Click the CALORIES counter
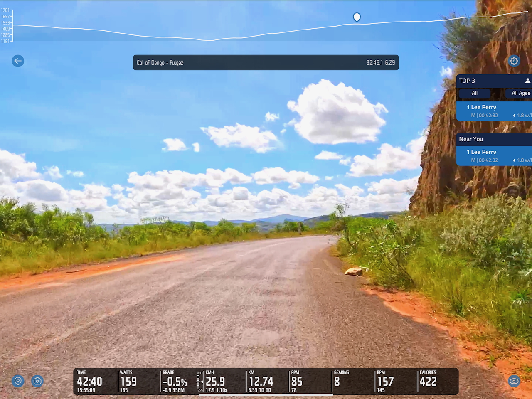 428,381
